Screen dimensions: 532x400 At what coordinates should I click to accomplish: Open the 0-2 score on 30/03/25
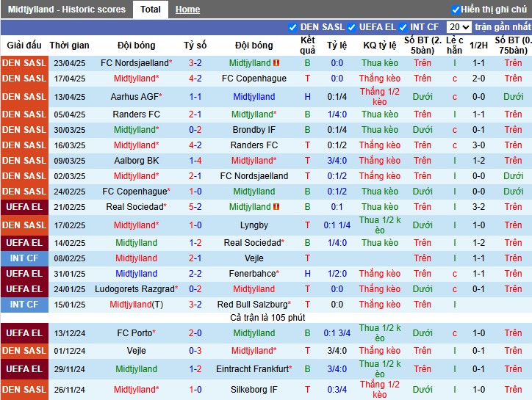pyautogui.click(x=195, y=130)
